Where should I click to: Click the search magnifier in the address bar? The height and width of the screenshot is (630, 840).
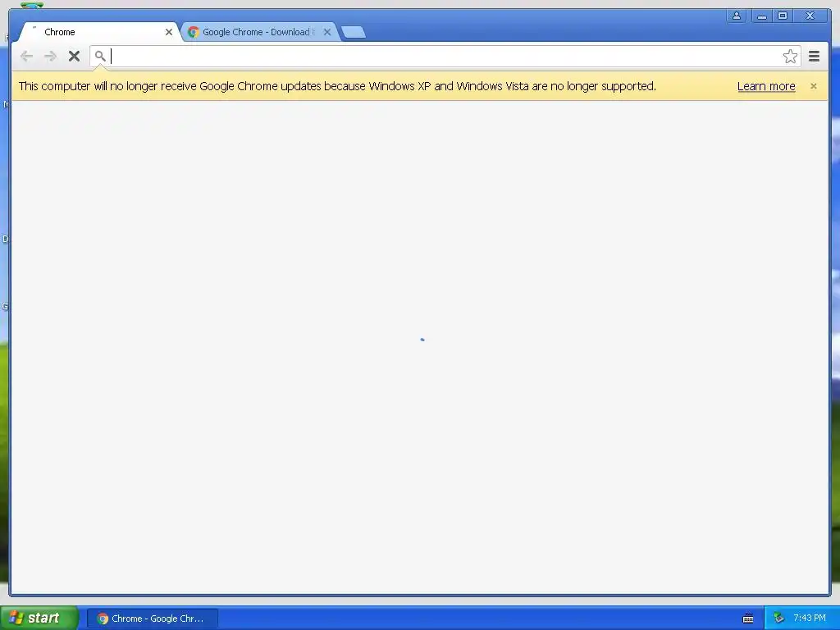click(99, 56)
